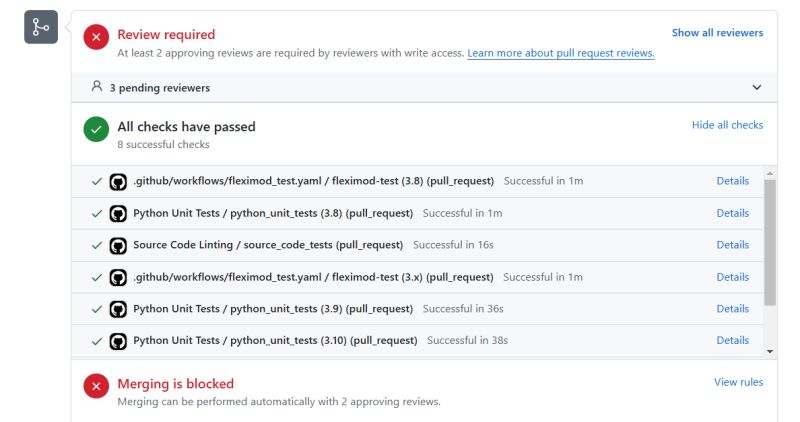This screenshot has width=800, height=422.
Task: Expand the 3 pending reviewers chevron
Action: click(x=756, y=87)
